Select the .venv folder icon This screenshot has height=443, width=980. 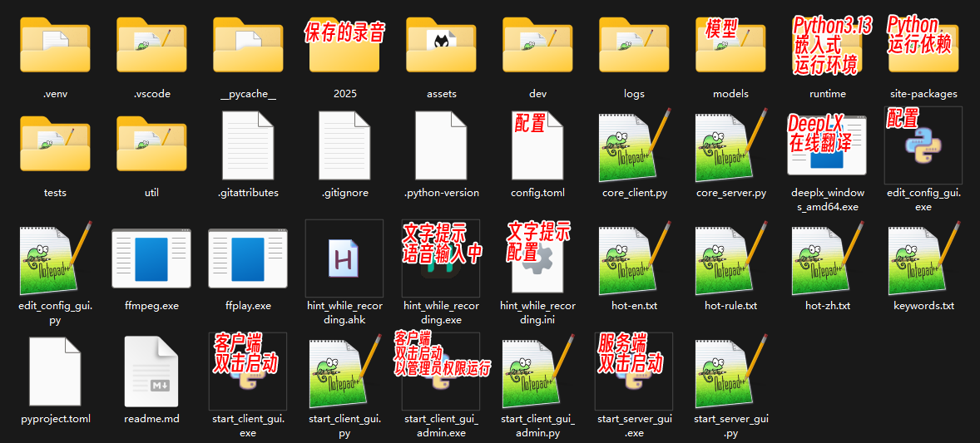click(x=55, y=44)
